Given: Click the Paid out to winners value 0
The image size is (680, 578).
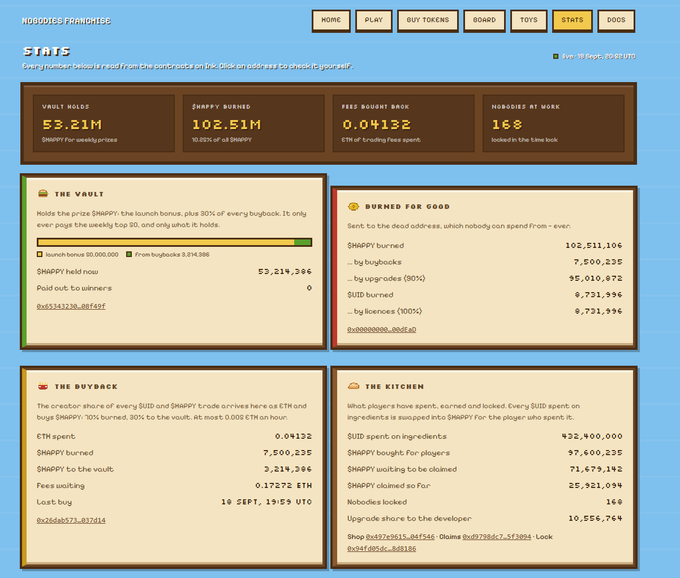Looking at the screenshot, I should (309, 288).
